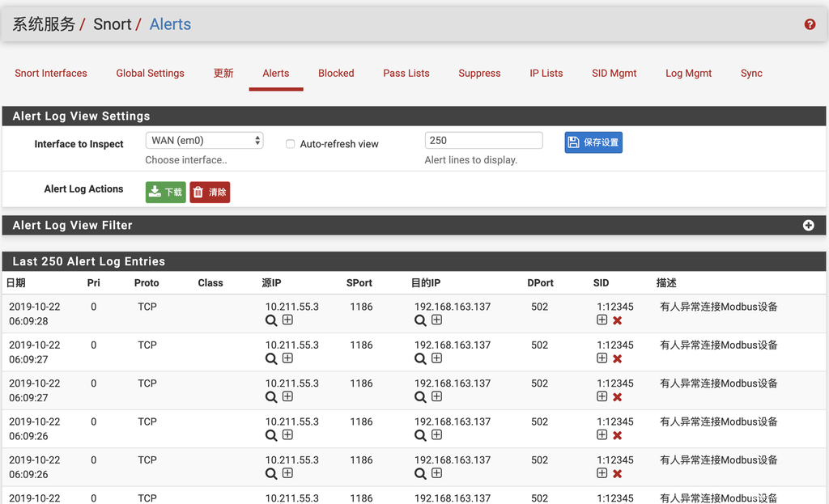Click the blue 保存设置 save button
Image resolution: width=829 pixels, height=504 pixels.
[593, 142]
